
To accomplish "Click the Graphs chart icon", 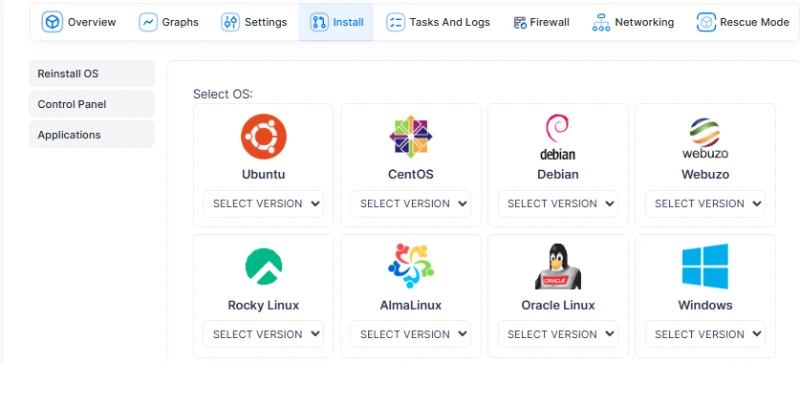I will coord(148,22).
